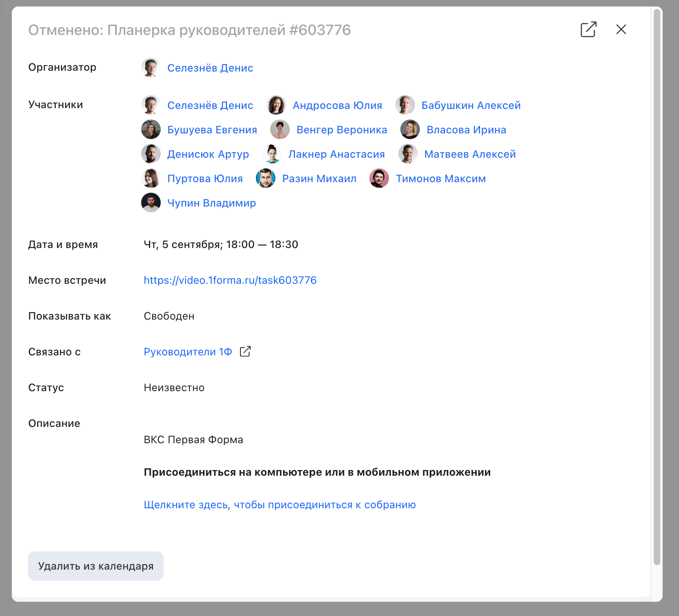This screenshot has height=616, width=679.
Task: Click avatar of Венгер Вероника
Action: pos(280,129)
